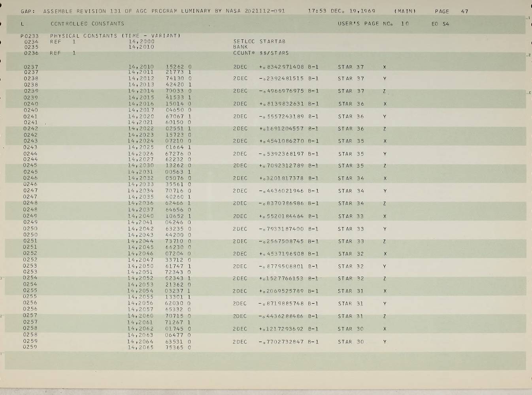The width and height of the screenshot is (532, 395).
Task: Select "PHYSICAL CONSTANTS (TIME - VARIANT)" line
Action: [x=115, y=36]
